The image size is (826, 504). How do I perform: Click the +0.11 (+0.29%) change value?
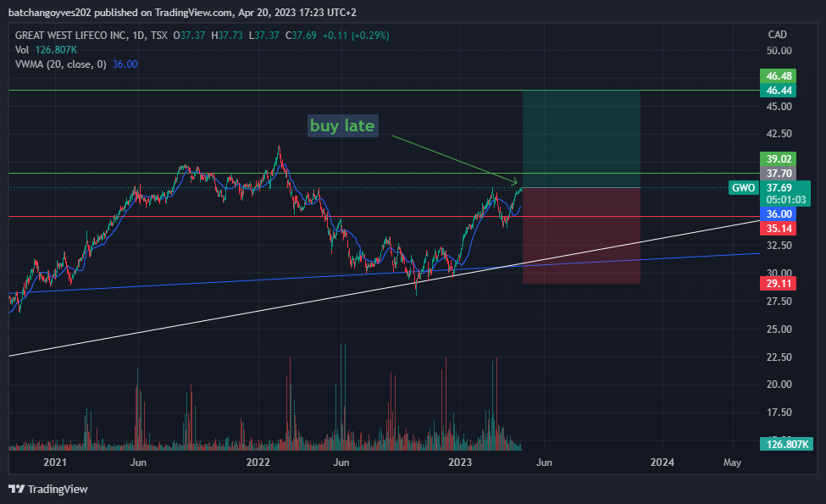click(356, 36)
